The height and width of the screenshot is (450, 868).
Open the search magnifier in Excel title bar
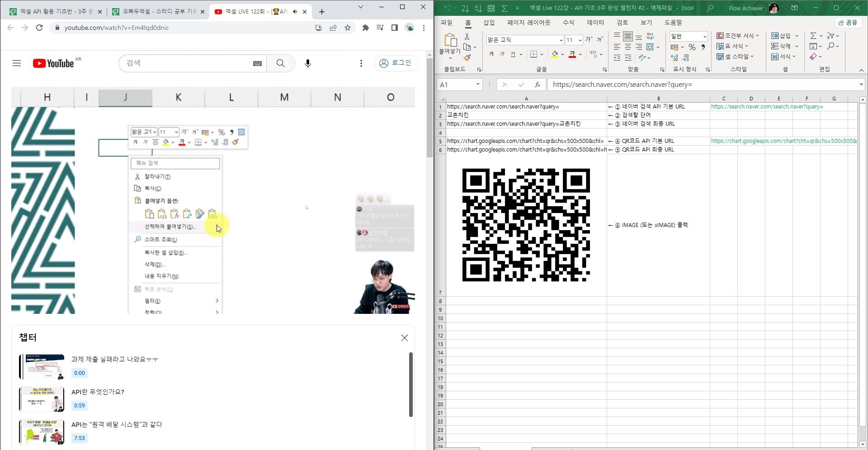click(x=710, y=8)
